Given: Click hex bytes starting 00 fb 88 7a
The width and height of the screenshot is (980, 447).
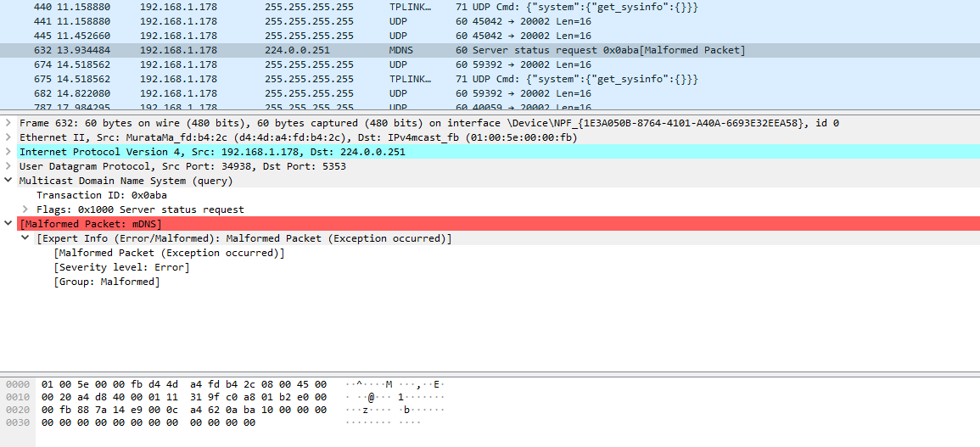Looking at the screenshot, I should pos(184,410).
